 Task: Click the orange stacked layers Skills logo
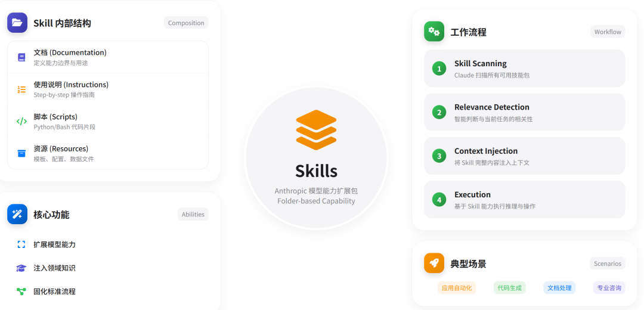[316, 129]
